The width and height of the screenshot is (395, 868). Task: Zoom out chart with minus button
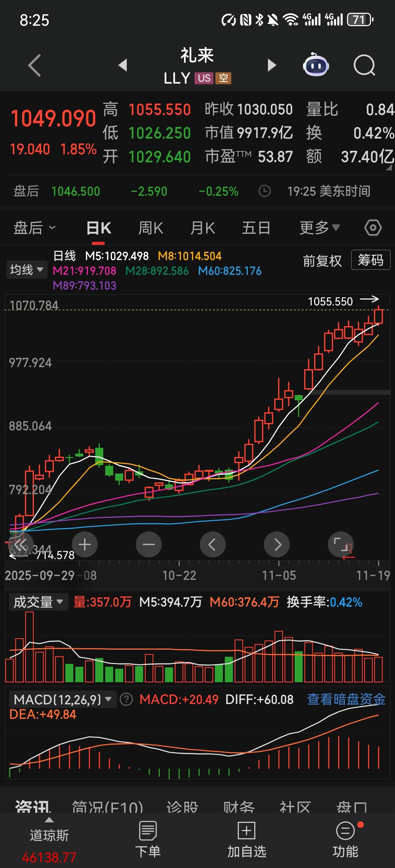coord(149,545)
